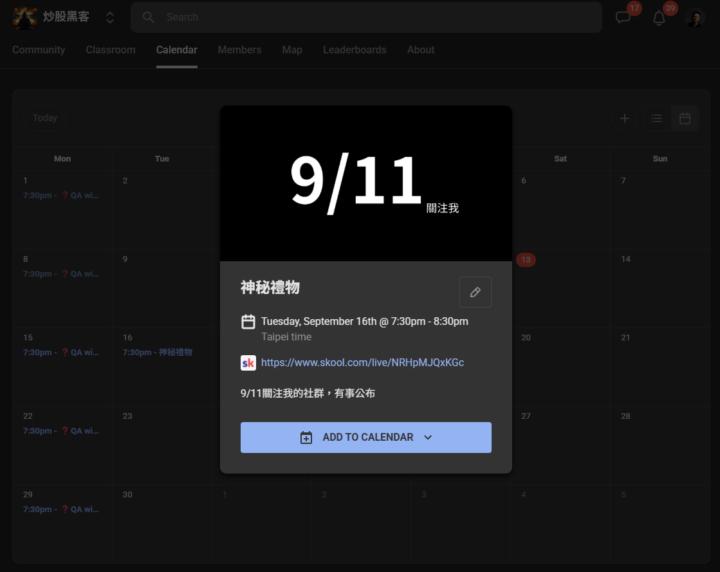Open the notifications bell icon

(x=659, y=18)
